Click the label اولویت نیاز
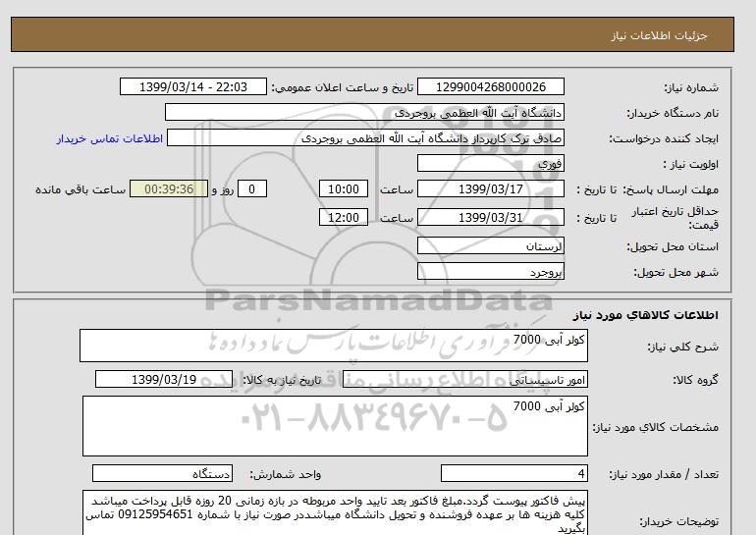Image resolution: width=756 pixels, height=535 pixels. point(691,164)
